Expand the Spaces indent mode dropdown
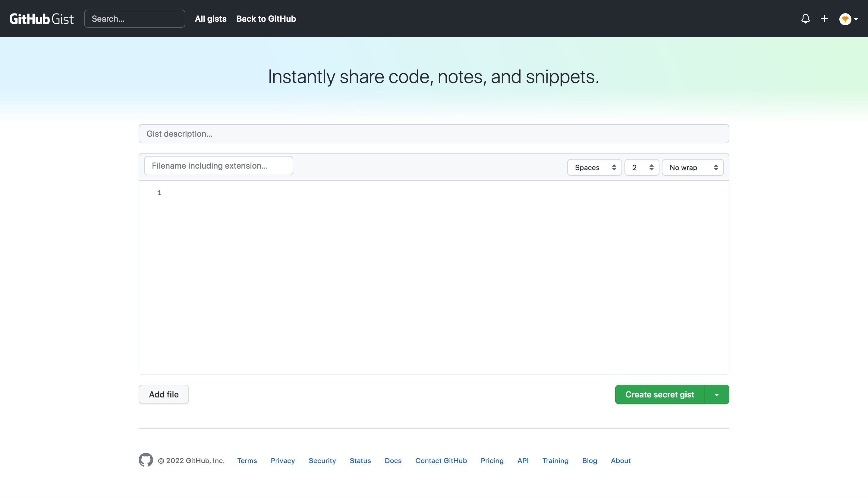This screenshot has height=498, width=868. click(x=595, y=168)
